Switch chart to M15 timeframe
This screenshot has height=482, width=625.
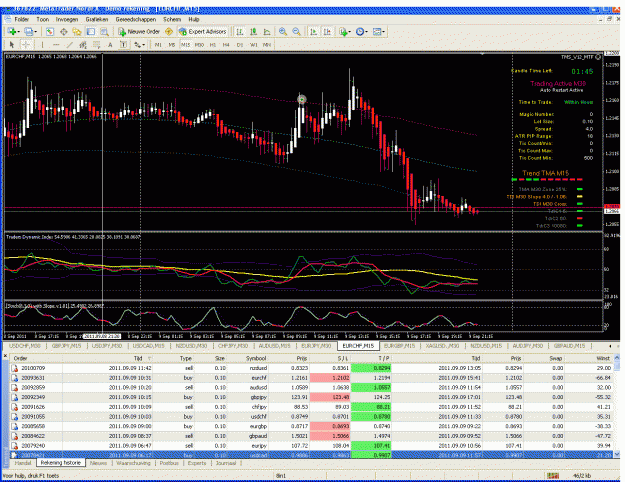[x=185, y=45]
